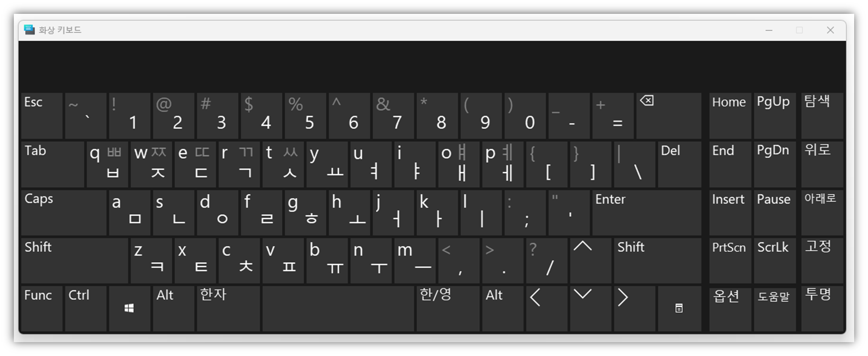868x356 pixels.
Task: Tap the Enter key
Action: (x=646, y=212)
